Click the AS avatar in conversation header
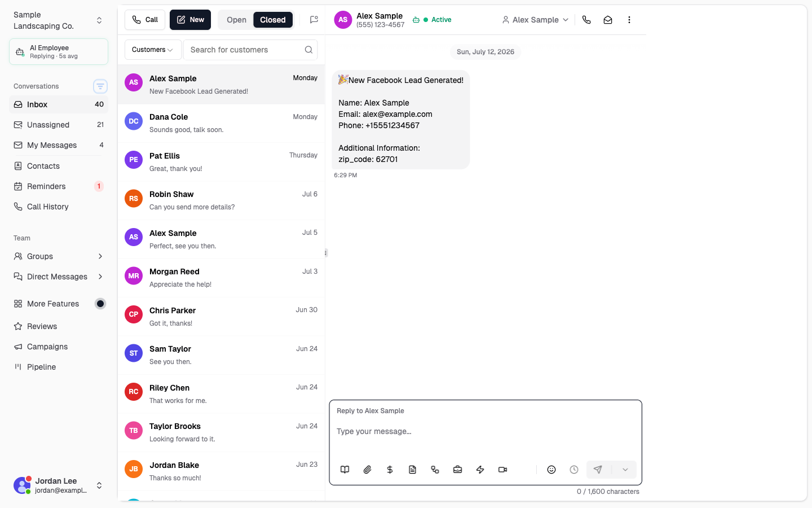 (x=343, y=20)
